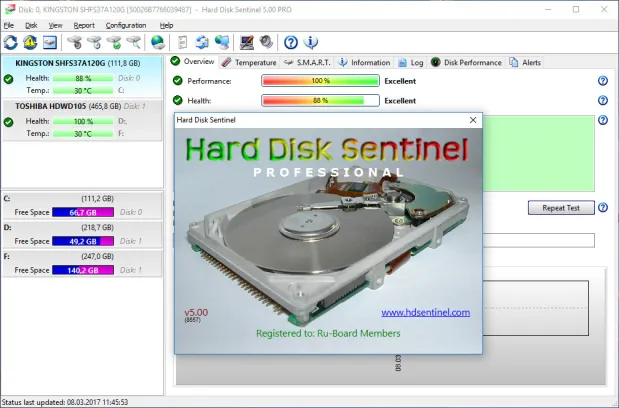
Task: Click 'Registered to: Ru-Board Members' text
Action: click(328, 333)
